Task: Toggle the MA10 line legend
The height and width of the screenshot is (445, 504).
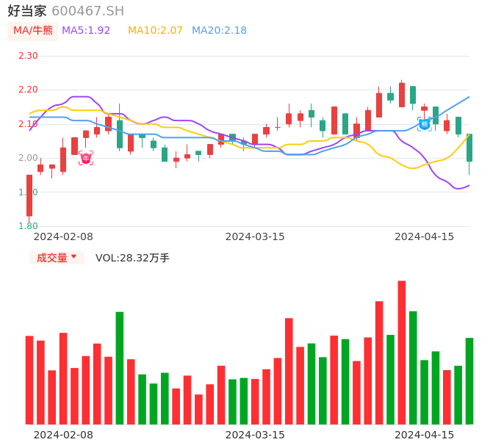Action: [x=155, y=31]
